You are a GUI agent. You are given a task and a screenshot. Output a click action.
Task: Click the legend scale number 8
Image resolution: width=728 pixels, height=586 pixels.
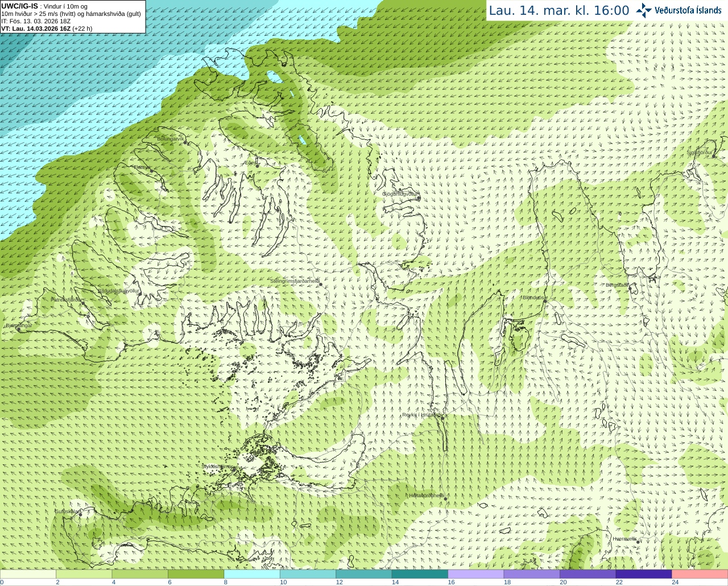(226, 582)
